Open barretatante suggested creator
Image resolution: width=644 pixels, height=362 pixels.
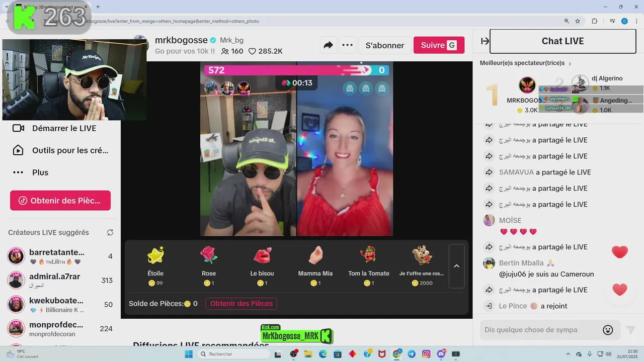click(60, 256)
